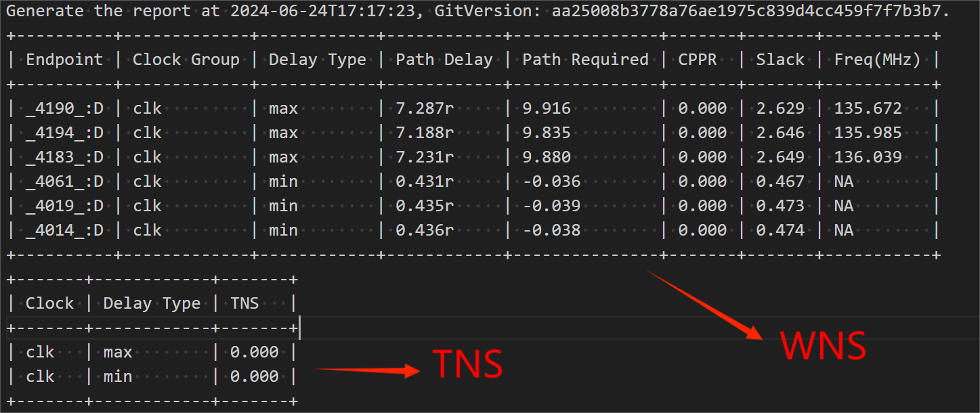The height and width of the screenshot is (413, 980).
Task: Click the CPPR column header
Action: (698, 60)
